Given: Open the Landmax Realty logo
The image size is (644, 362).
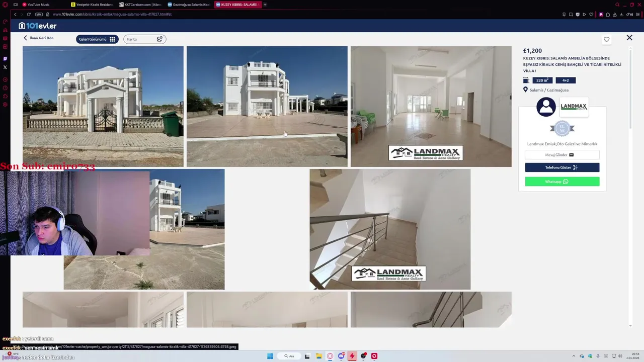Looking at the screenshot, I should (x=574, y=107).
